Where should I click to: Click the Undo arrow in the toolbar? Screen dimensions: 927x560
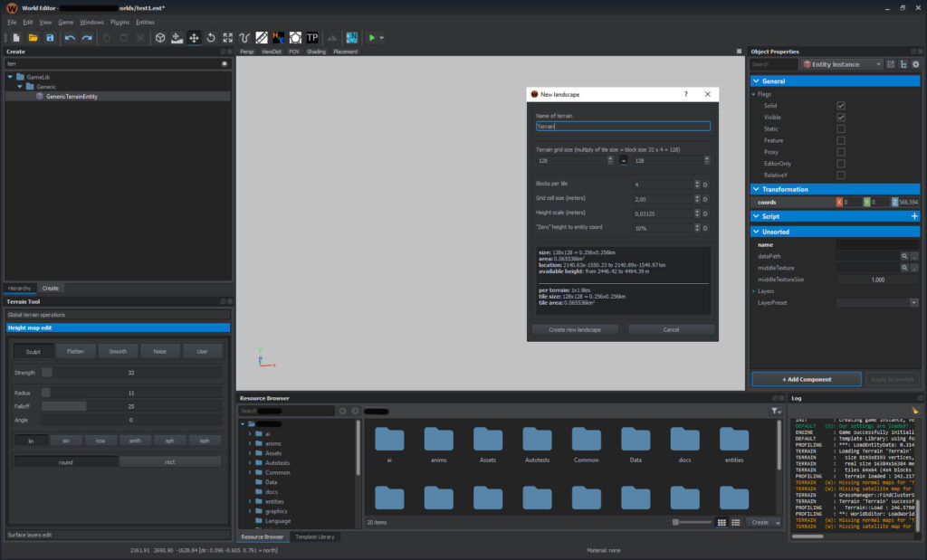(70, 38)
